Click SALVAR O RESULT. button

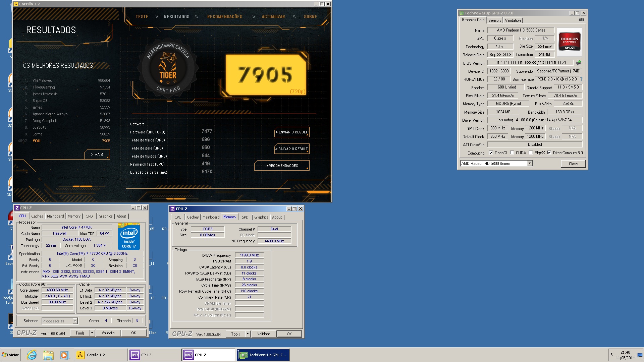tap(291, 149)
